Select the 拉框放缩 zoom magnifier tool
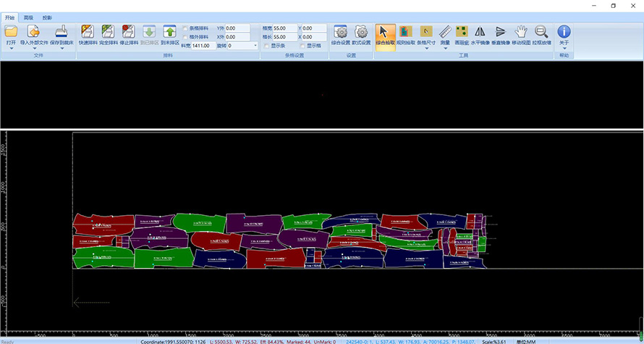This screenshot has height=344, width=644. (x=541, y=33)
